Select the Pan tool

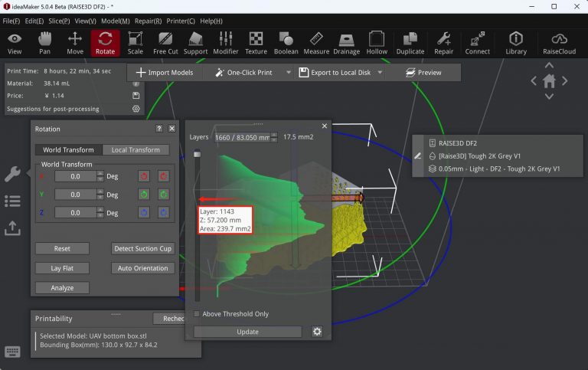(x=44, y=44)
